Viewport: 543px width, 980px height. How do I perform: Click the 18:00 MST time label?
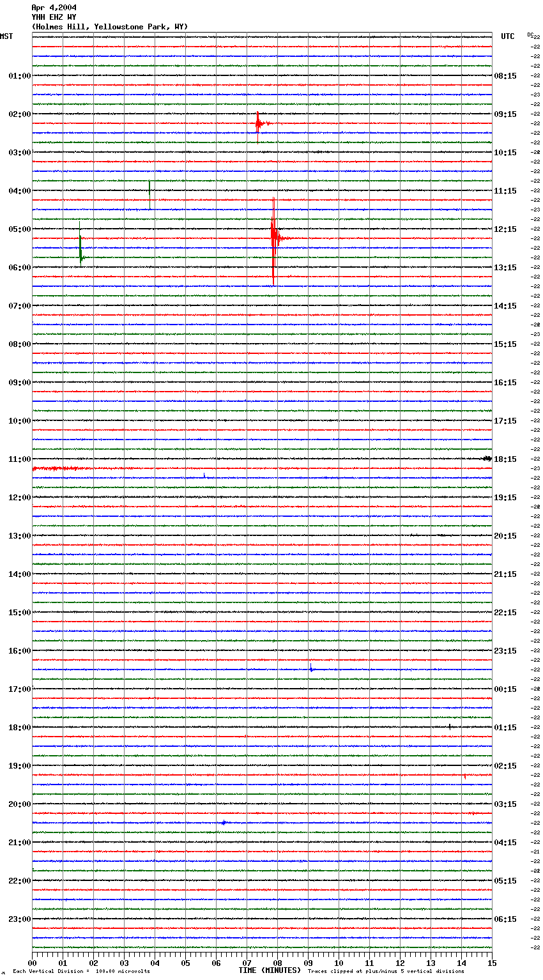(20, 728)
